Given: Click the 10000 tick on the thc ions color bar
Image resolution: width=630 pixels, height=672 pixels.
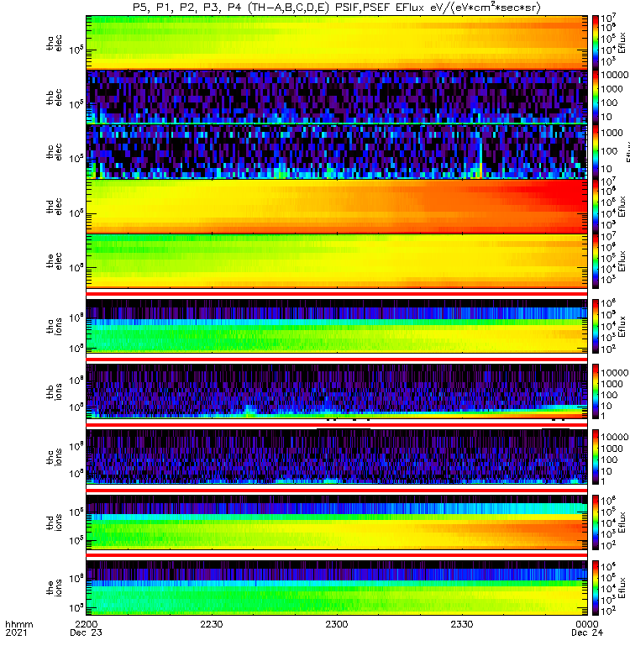Looking at the screenshot, I should [615, 437].
